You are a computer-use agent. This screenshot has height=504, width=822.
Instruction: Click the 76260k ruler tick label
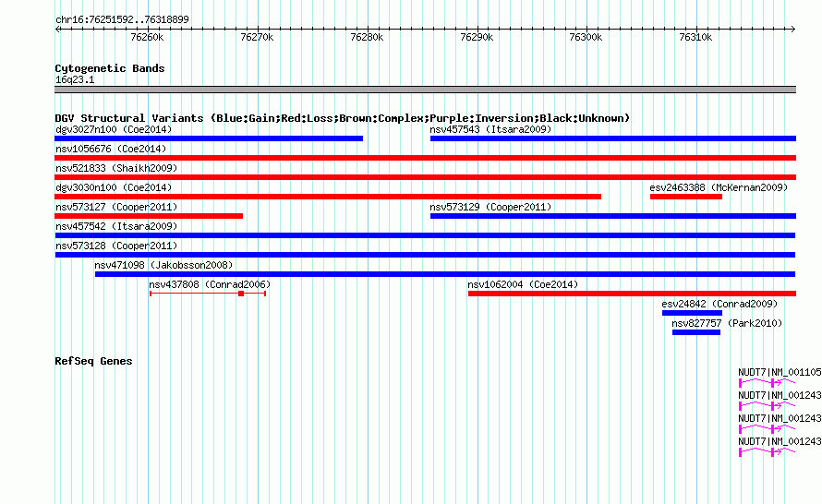(x=147, y=37)
